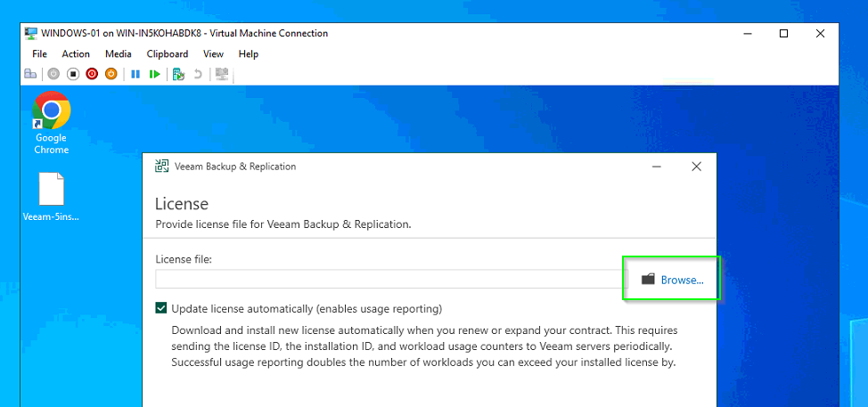
Task: Reset the VM using the green play icon
Action: [x=154, y=74]
